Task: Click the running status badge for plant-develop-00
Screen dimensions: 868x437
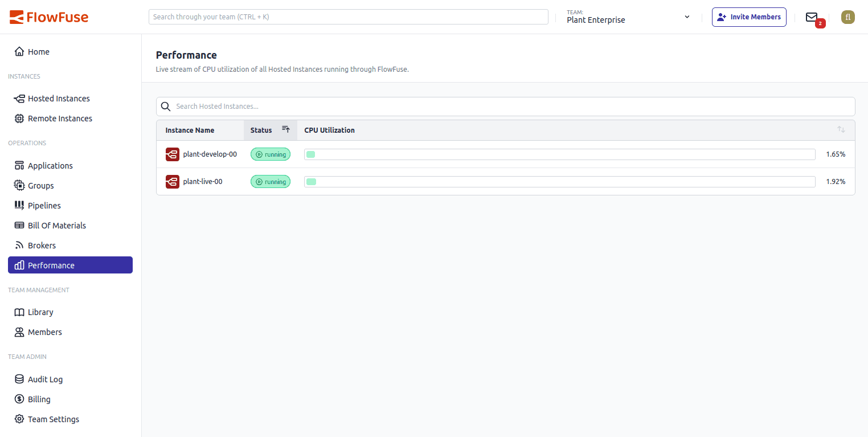Action: [x=270, y=154]
